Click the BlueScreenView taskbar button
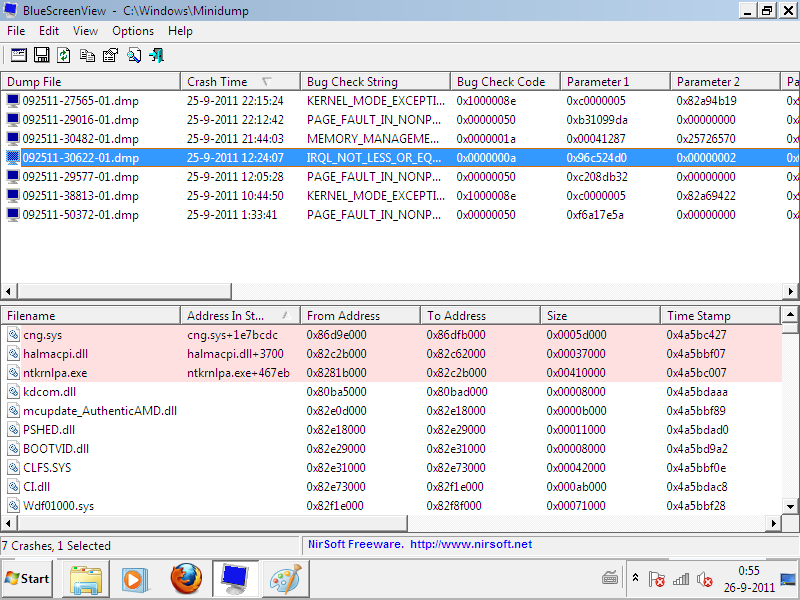Image resolution: width=800 pixels, height=600 pixels. (x=235, y=579)
